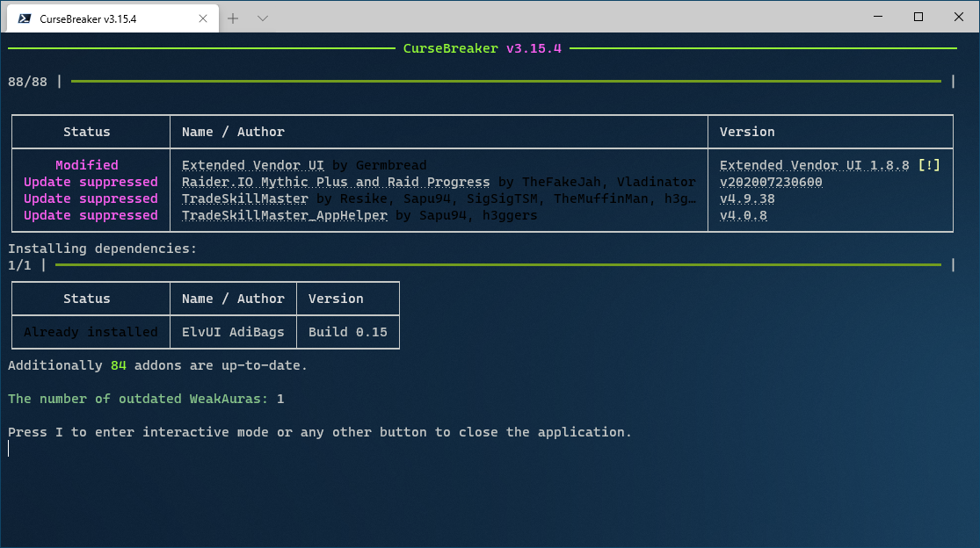Click the ElvUI AdiBags dependency entry

click(232, 332)
